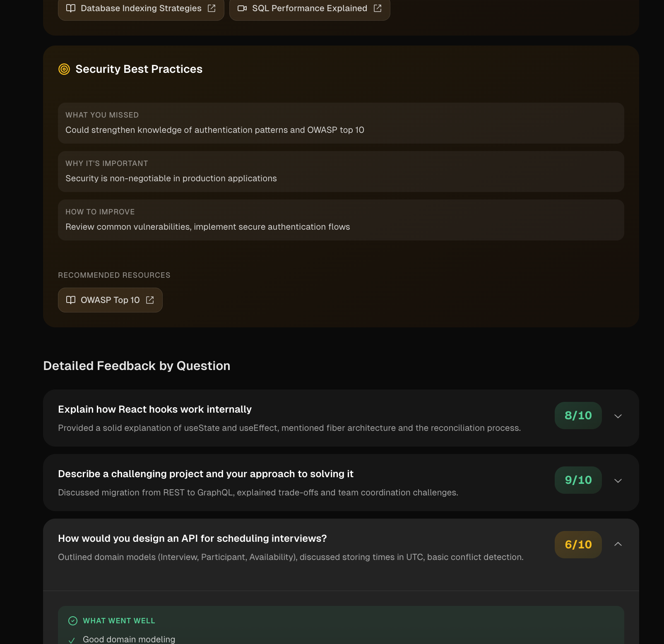Click the external link icon on Database Indexing Strategies
The height and width of the screenshot is (644, 664).
point(212,7)
